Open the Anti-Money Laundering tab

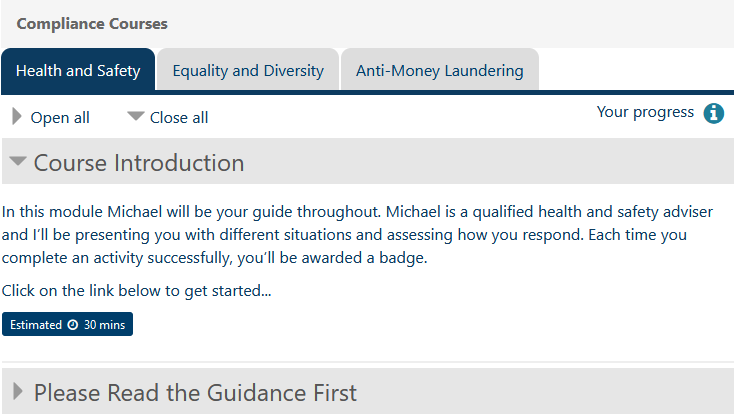tap(439, 71)
